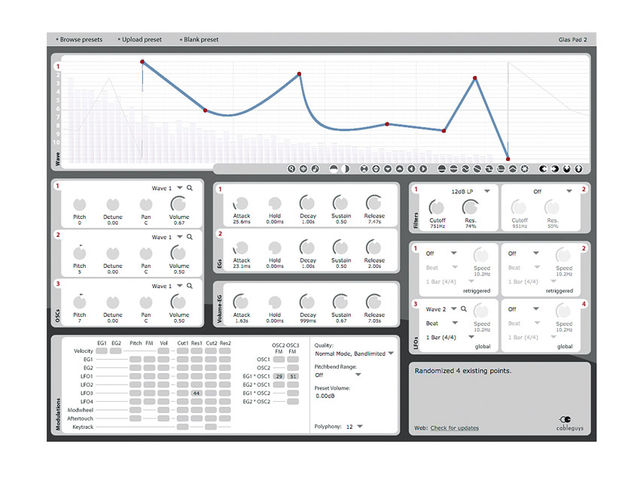Click OSC 2 Pitch knob
The width and height of the screenshot is (640, 480).
click(80, 253)
